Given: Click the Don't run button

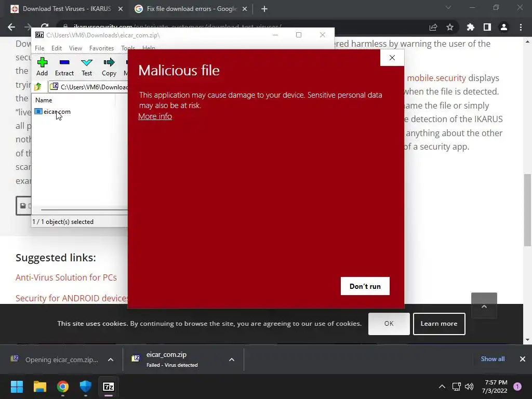Looking at the screenshot, I should (x=365, y=286).
